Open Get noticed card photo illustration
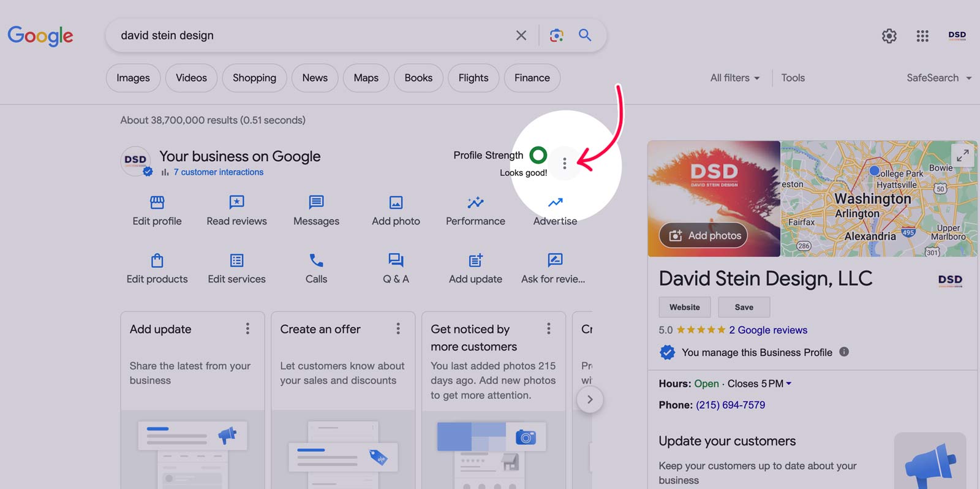This screenshot has width=980, height=489. point(494,450)
